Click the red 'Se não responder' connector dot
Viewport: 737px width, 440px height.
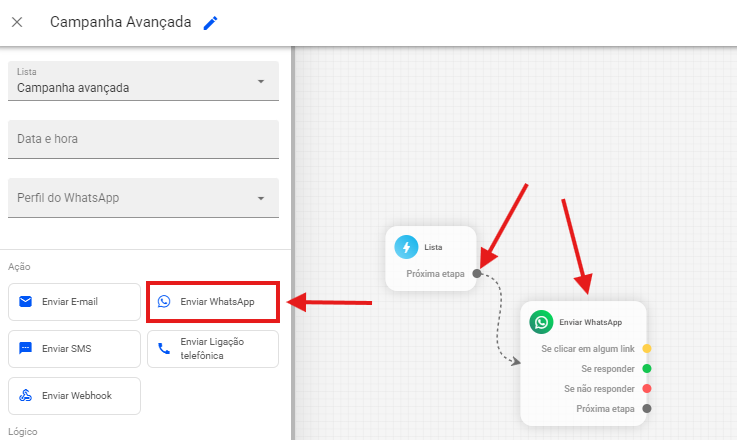[x=647, y=388]
